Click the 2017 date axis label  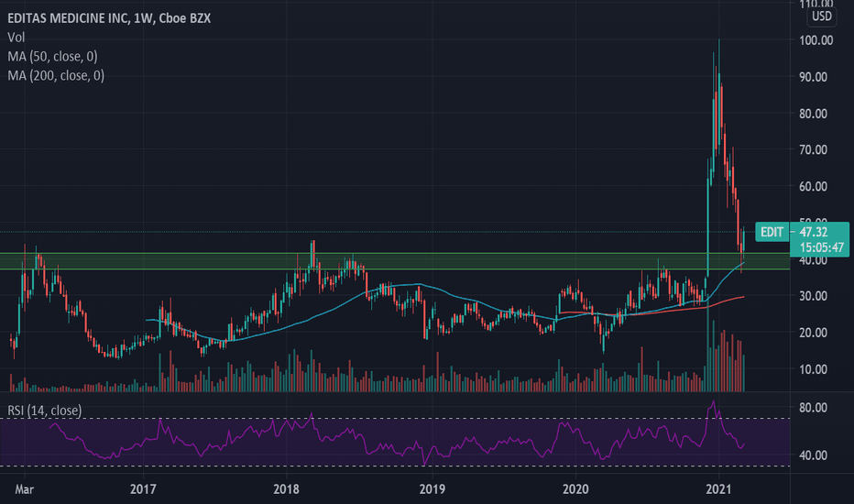(143, 489)
